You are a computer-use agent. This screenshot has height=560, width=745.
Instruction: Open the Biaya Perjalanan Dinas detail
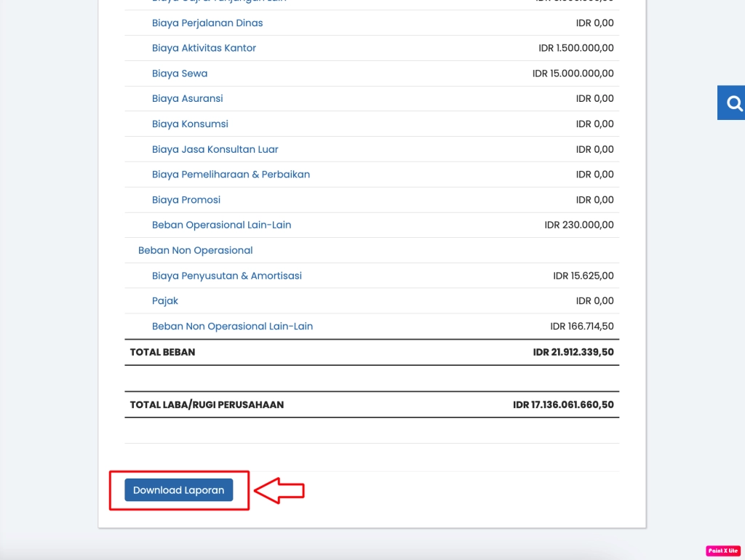(x=207, y=23)
